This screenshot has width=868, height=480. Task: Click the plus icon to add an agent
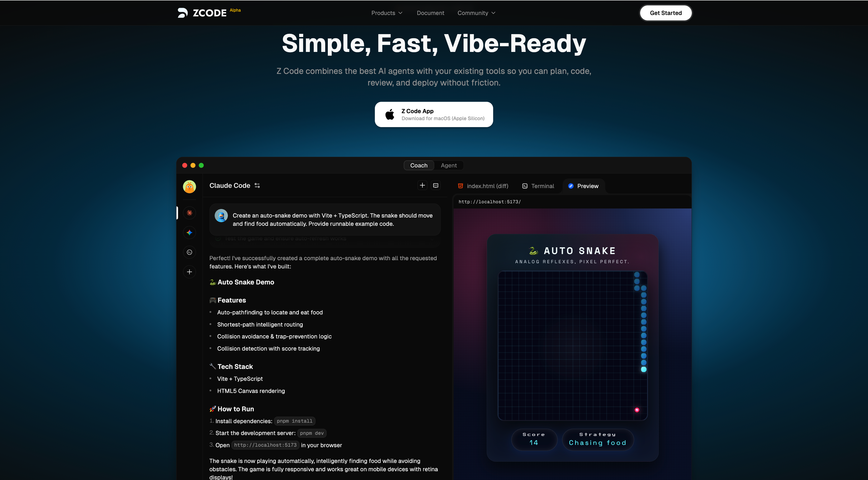pos(189,272)
